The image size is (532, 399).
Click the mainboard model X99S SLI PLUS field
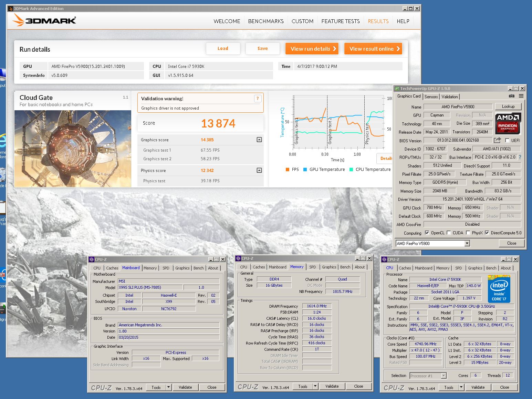tap(150, 287)
